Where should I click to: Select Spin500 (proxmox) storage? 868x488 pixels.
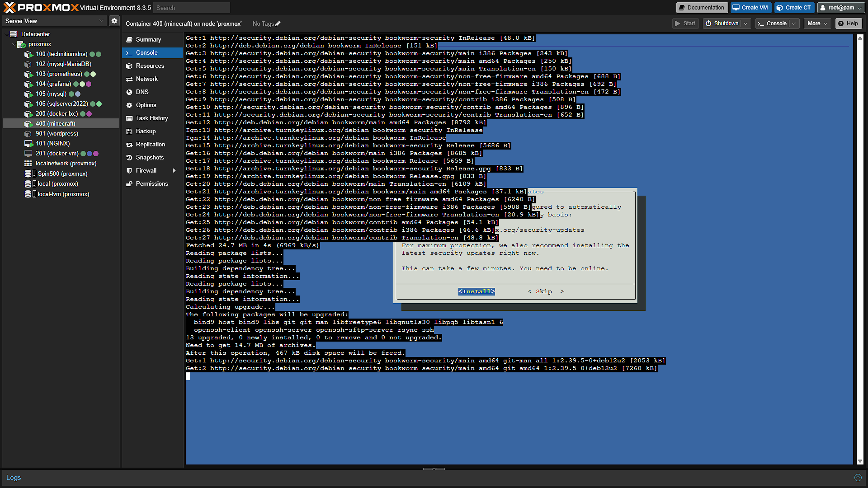[62, 174]
